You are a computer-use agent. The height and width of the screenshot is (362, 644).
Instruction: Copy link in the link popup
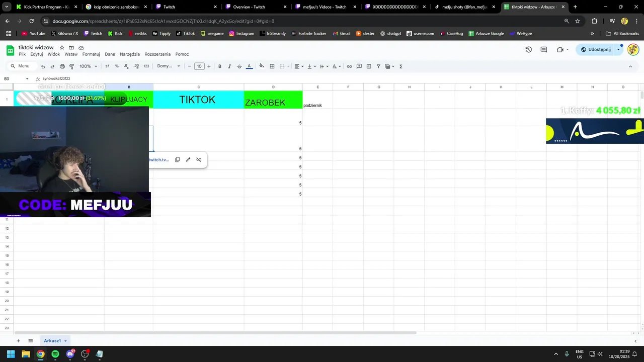(177, 160)
